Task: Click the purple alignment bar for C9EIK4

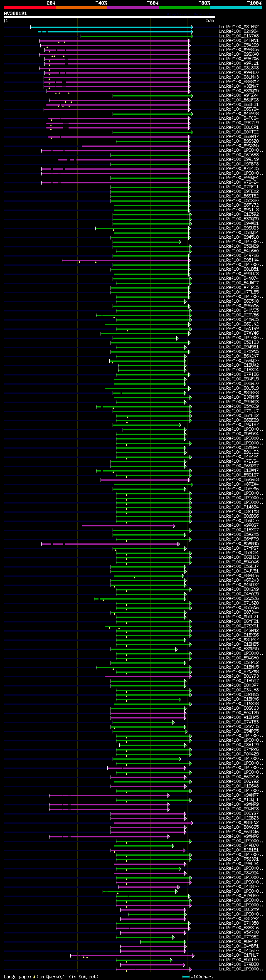Action: pyautogui.click(x=126, y=260)
